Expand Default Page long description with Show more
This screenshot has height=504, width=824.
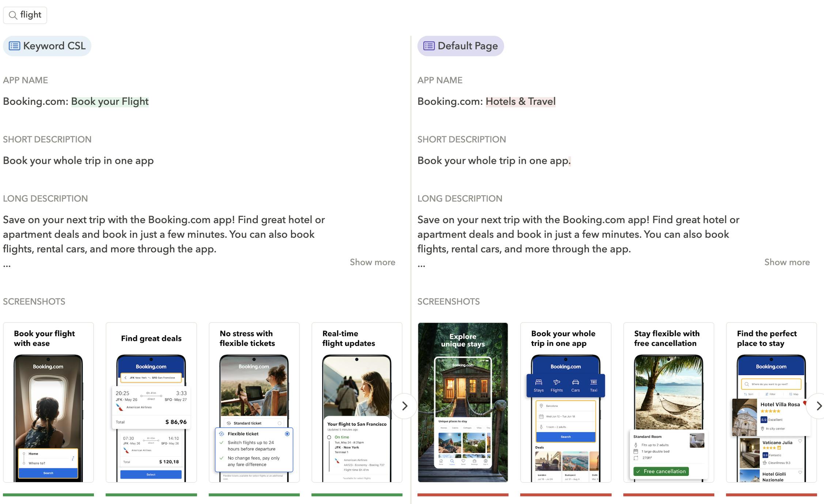pyautogui.click(x=787, y=262)
